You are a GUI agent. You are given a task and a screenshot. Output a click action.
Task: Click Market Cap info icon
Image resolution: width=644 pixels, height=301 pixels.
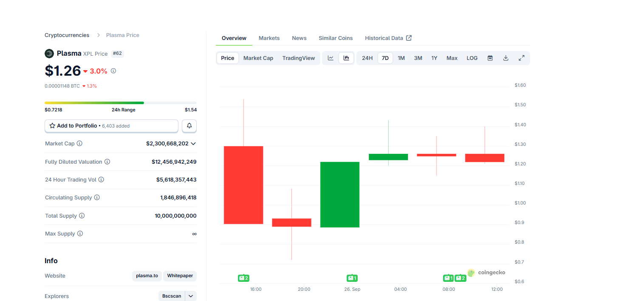pyautogui.click(x=79, y=144)
